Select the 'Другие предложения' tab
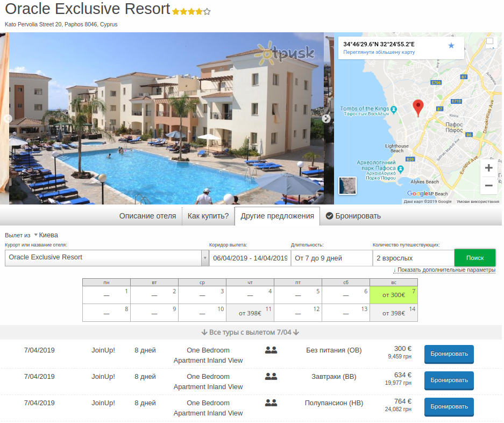Image resolution: width=504 pixels, height=423 pixels. (277, 216)
